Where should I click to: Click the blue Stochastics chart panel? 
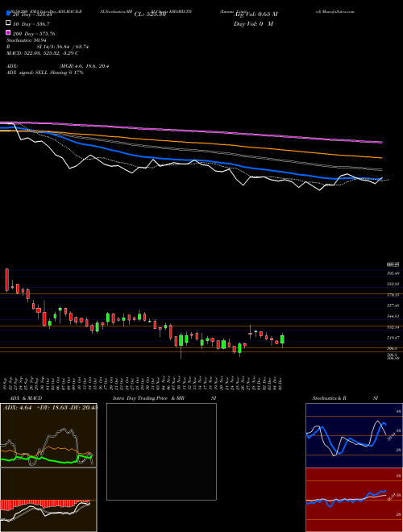click(x=354, y=435)
